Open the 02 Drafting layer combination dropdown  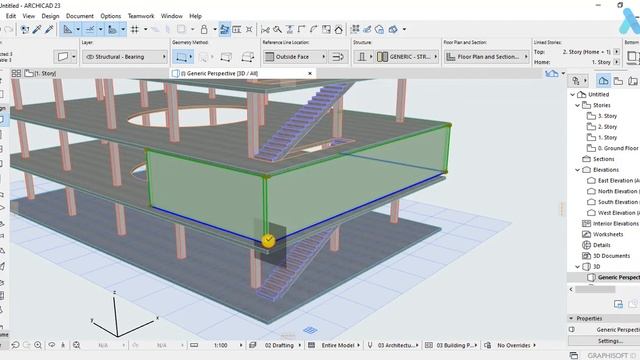pyautogui.click(x=280, y=345)
